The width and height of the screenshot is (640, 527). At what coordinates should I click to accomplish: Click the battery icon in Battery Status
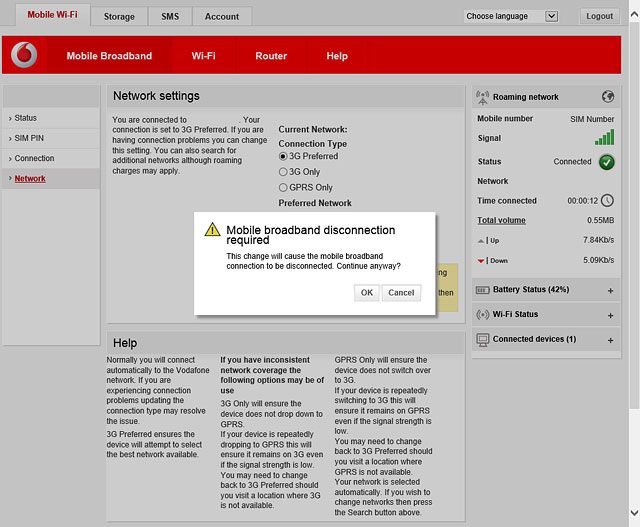pos(482,290)
